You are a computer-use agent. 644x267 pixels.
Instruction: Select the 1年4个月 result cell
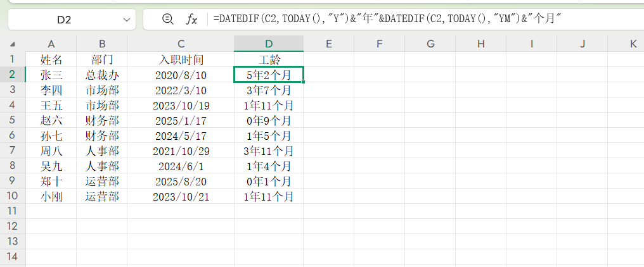(269, 166)
